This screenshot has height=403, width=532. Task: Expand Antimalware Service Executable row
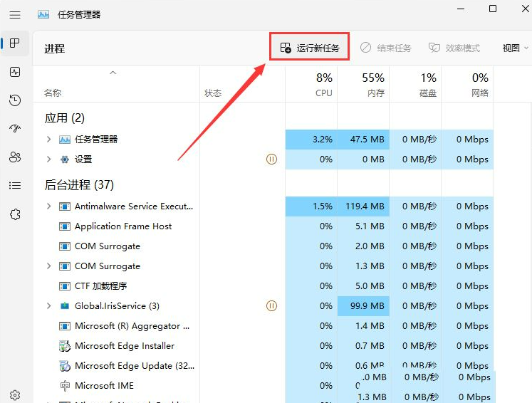(49, 206)
